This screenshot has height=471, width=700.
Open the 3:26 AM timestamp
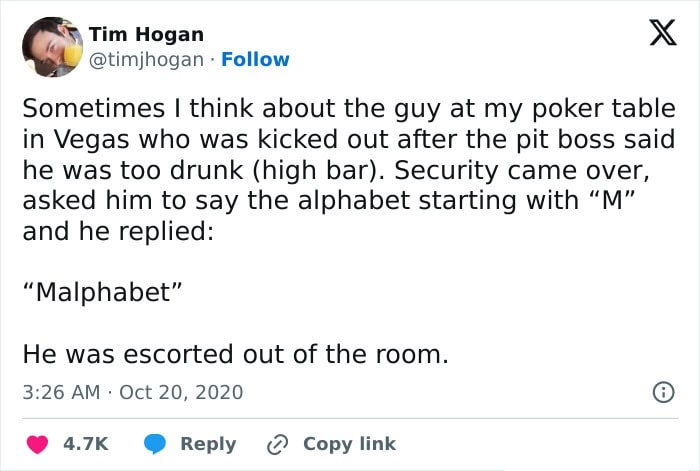tap(61, 392)
